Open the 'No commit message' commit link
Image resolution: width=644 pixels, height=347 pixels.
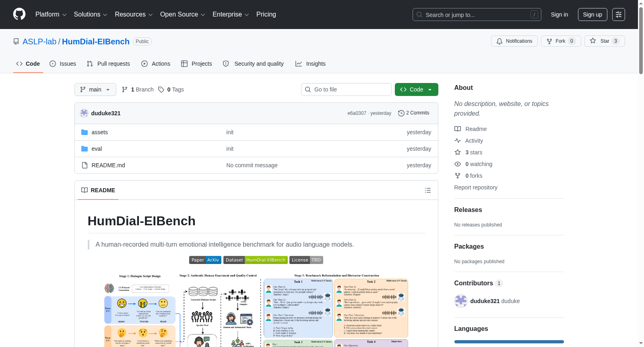pyautogui.click(x=252, y=165)
